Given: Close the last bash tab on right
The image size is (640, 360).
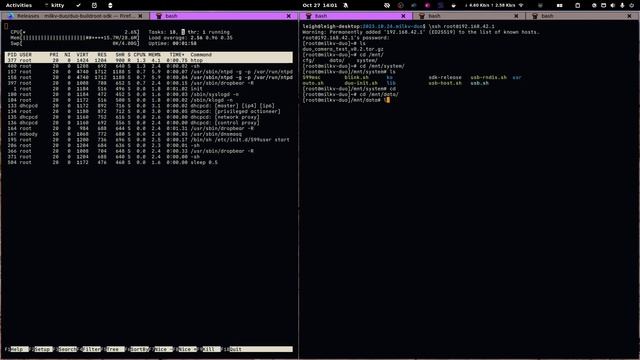Looking at the screenshot, I should coord(629,16).
